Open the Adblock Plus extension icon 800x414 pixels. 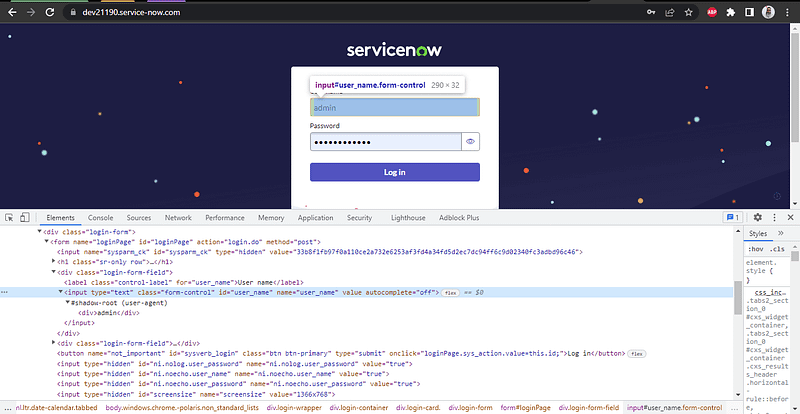[x=712, y=12]
